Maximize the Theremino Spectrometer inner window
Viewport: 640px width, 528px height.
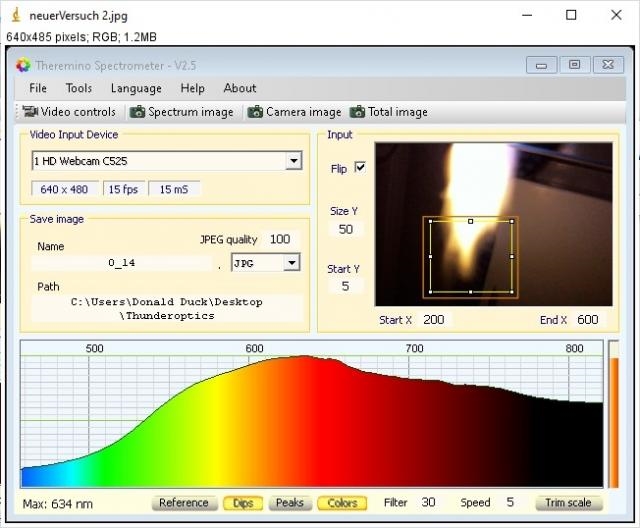575,65
